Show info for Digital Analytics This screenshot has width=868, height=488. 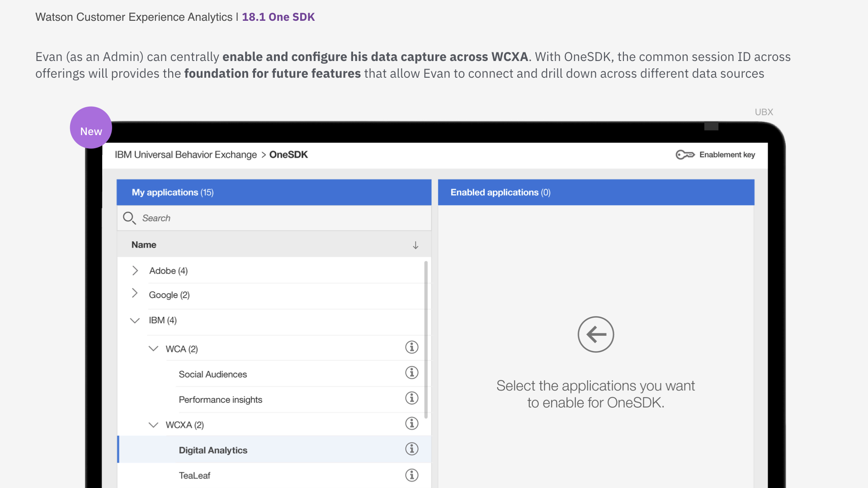click(411, 449)
